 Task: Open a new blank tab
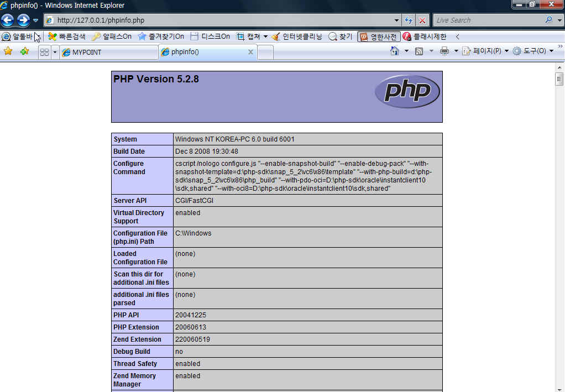(x=265, y=52)
